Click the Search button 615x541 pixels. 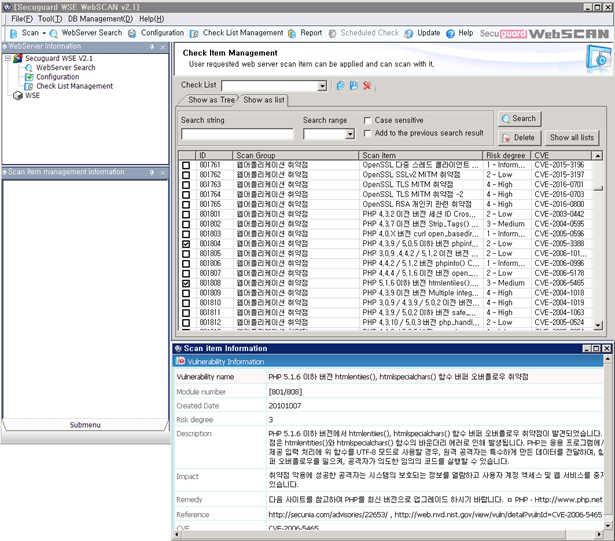coord(519,118)
